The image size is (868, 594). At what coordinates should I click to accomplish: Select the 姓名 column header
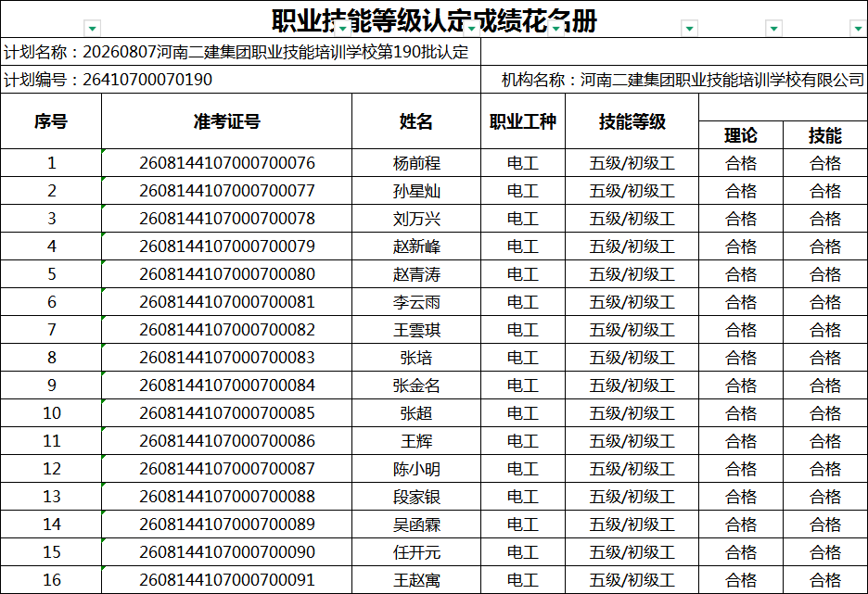pos(416,121)
